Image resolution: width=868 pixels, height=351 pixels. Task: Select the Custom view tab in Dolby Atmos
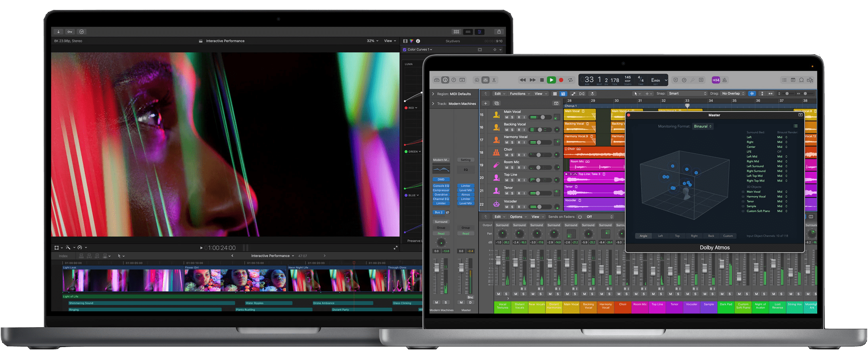pos(728,236)
